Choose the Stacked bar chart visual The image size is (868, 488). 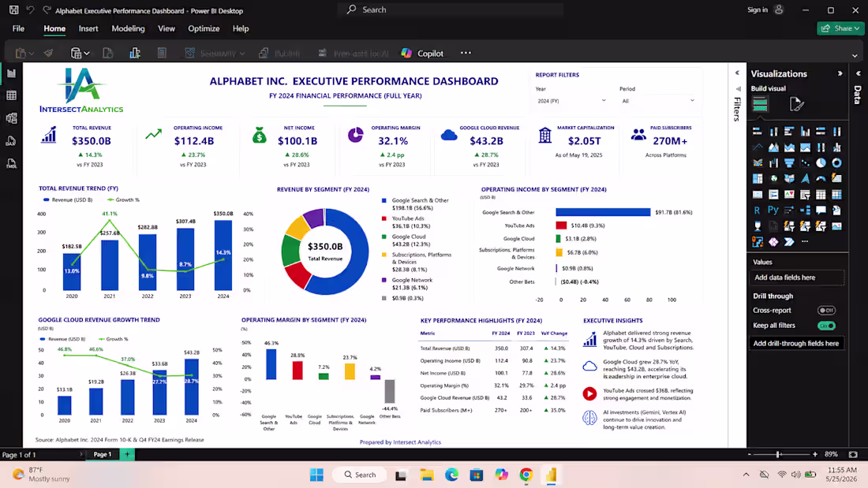click(758, 132)
